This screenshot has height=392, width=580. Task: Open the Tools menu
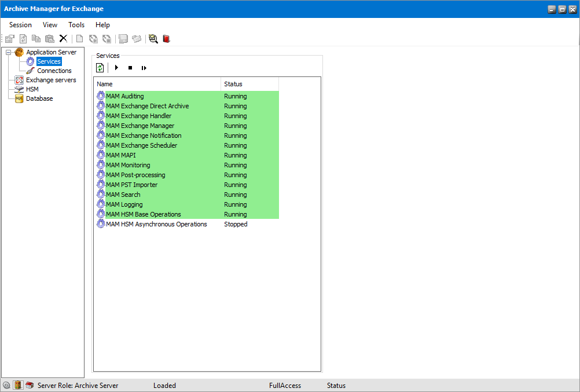tap(76, 25)
